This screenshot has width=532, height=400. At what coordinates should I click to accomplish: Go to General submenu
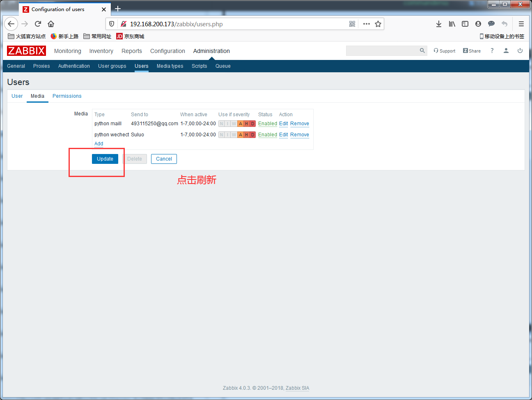(16, 66)
